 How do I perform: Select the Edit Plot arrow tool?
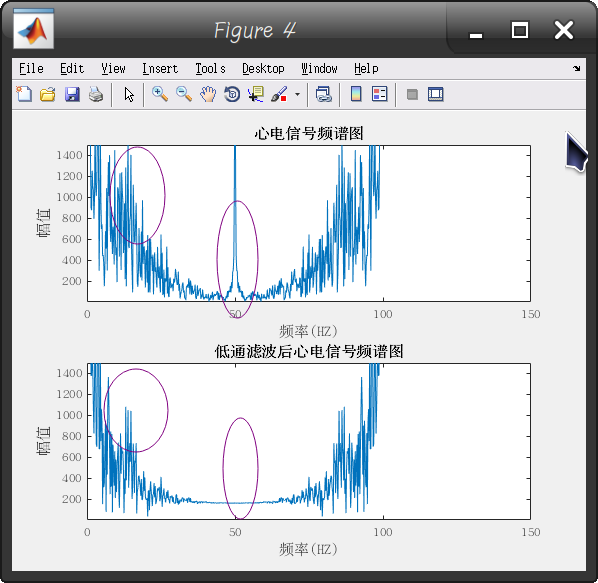pyautogui.click(x=129, y=95)
